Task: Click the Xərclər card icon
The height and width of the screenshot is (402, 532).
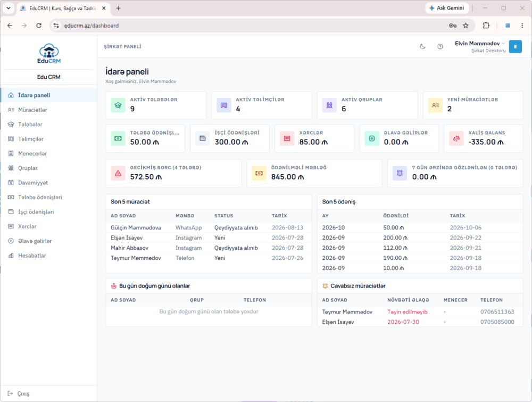Action: [287, 138]
